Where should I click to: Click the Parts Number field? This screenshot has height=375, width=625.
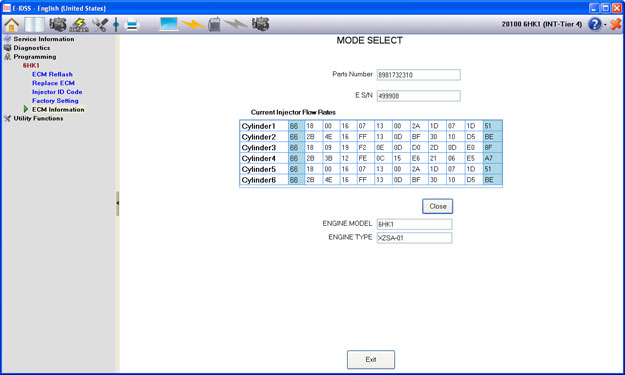point(419,75)
